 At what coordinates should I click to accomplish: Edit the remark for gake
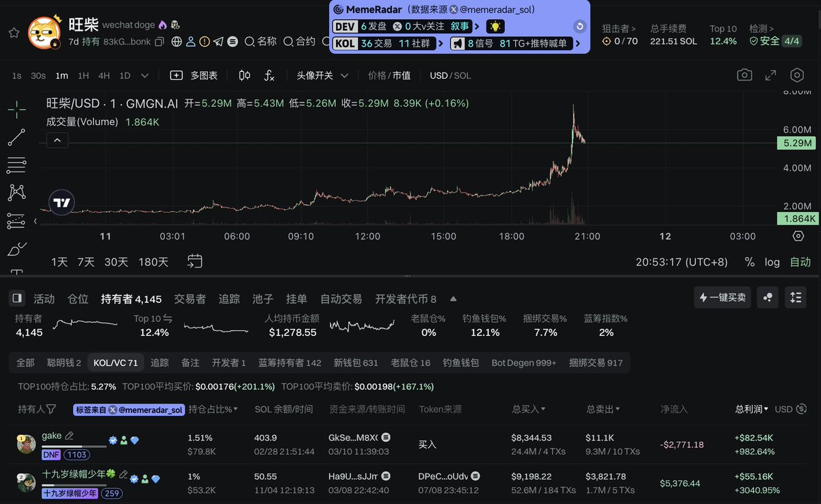[x=69, y=436]
